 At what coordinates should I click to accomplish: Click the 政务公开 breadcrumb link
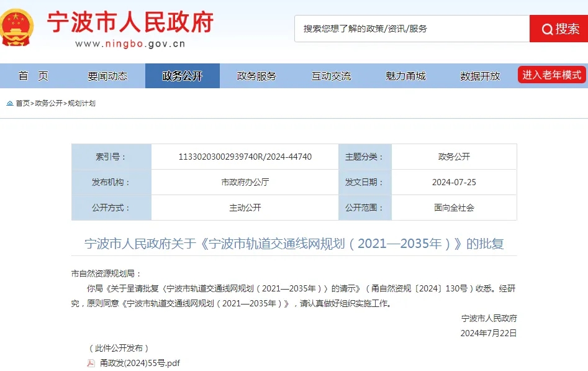49,103
